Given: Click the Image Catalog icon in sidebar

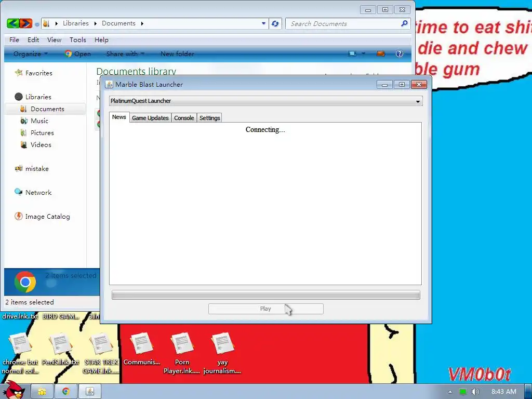Looking at the screenshot, I should point(18,216).
